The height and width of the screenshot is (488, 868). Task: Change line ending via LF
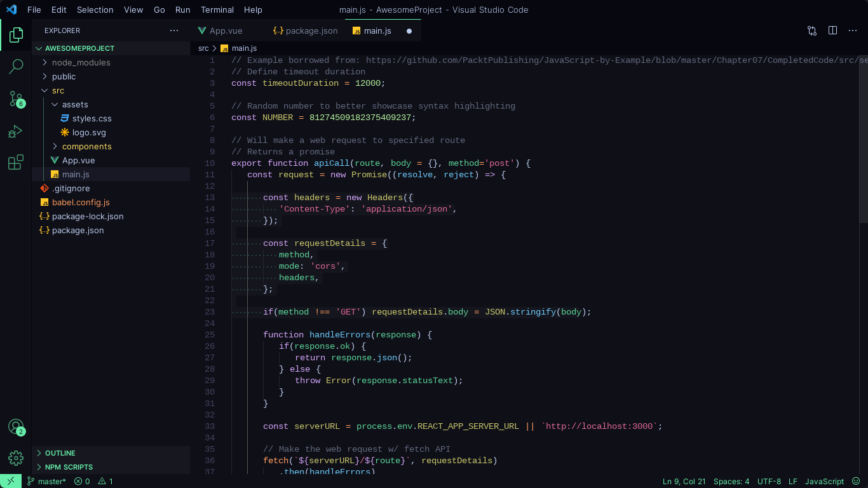792,482
